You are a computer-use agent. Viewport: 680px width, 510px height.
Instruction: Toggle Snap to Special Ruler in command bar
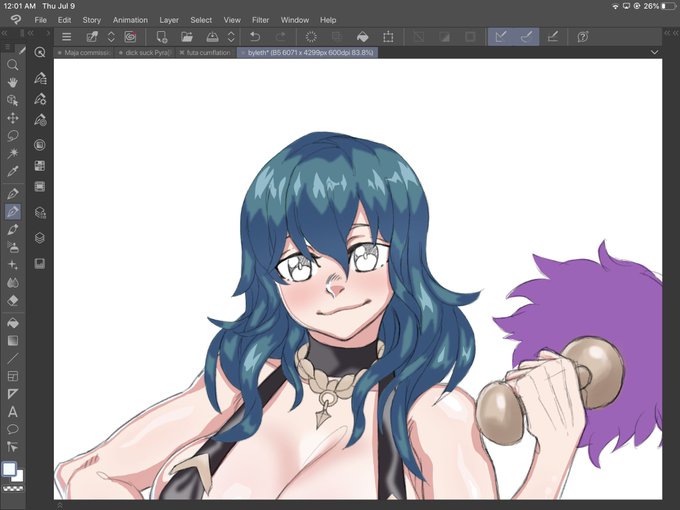(x=526, y=37)
